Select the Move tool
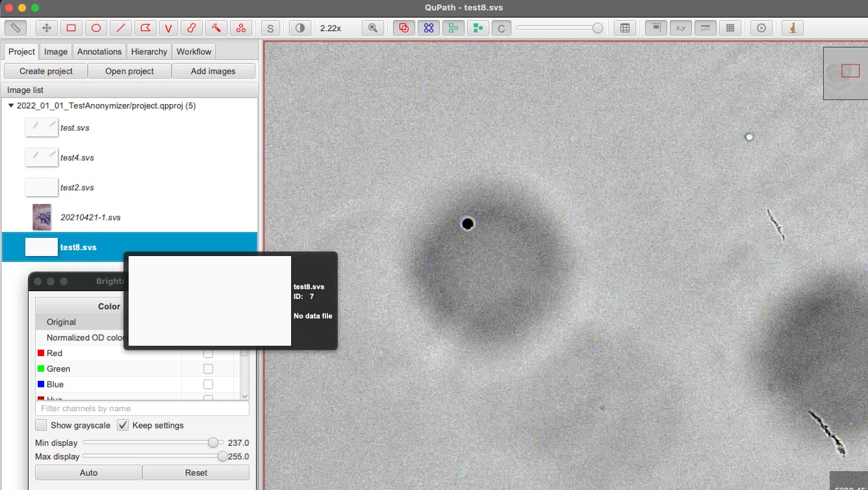Image resolution: width=868 pixels, height=490 pixels. pos(47,28)
